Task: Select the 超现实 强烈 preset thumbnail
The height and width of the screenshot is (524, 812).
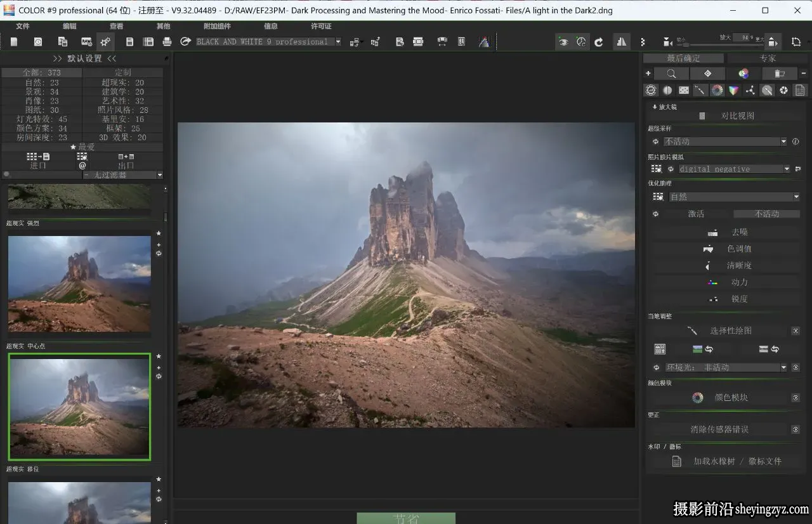Action: (x=79, y=284)
